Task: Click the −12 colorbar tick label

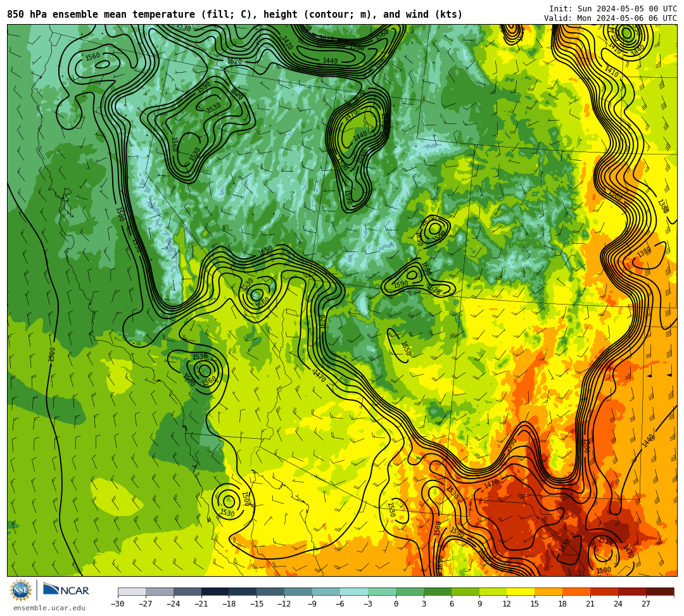Action: point(285,604)
